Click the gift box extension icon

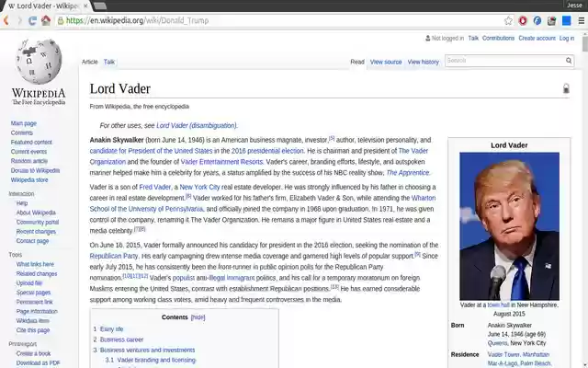click(551, 20)
